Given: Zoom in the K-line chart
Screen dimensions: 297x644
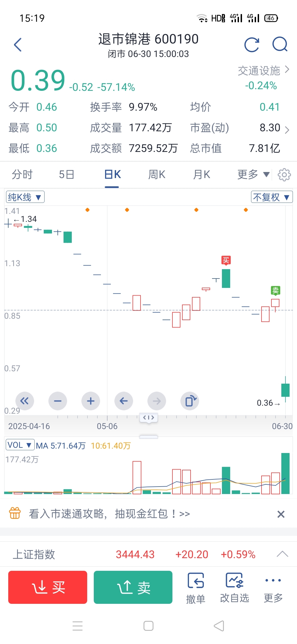Looking at the screenshot, I should pyautogui.click(x=91, y=401).
